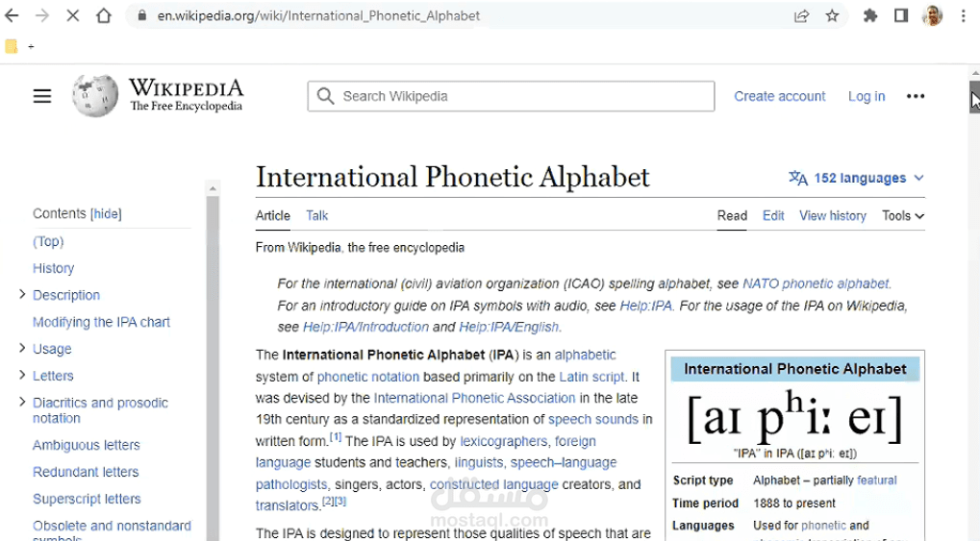Open citation reference [1]
The image size is (980, 541).
point(336,436)
